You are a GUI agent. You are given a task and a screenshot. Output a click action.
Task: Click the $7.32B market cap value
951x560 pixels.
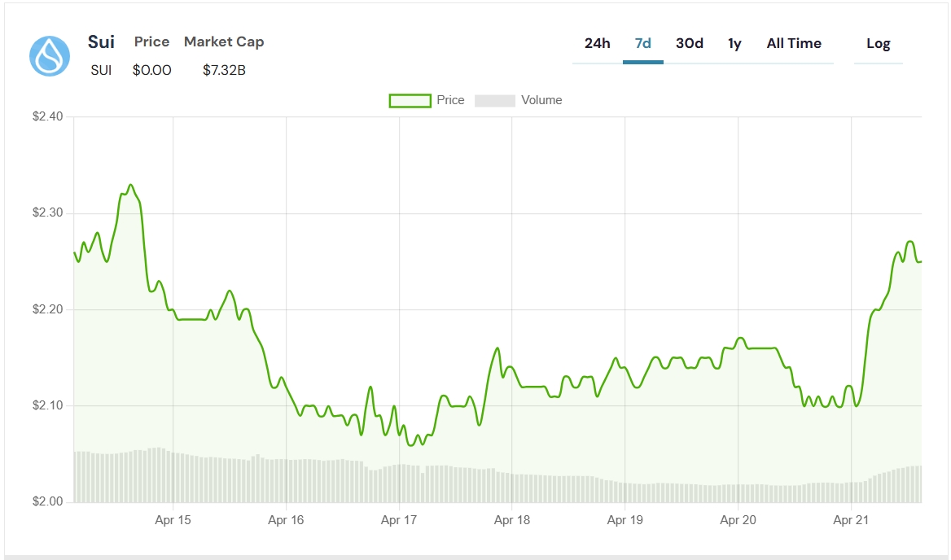tap(225, 70)
